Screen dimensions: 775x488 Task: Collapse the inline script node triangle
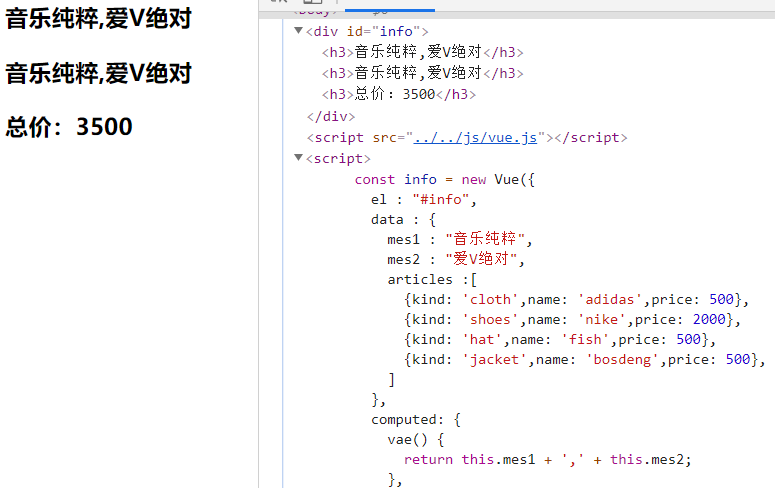click(299, 158)
